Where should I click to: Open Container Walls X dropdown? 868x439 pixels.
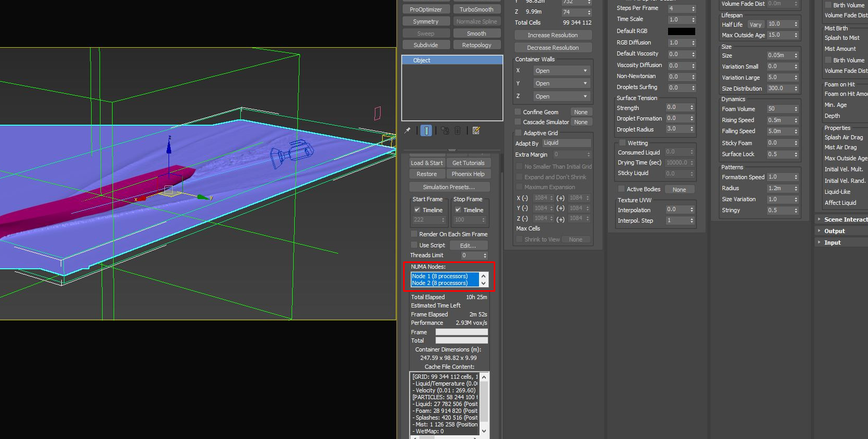[562, 71]
